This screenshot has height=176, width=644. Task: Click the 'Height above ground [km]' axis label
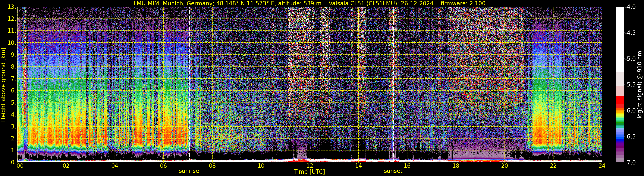tap(3, 85)
